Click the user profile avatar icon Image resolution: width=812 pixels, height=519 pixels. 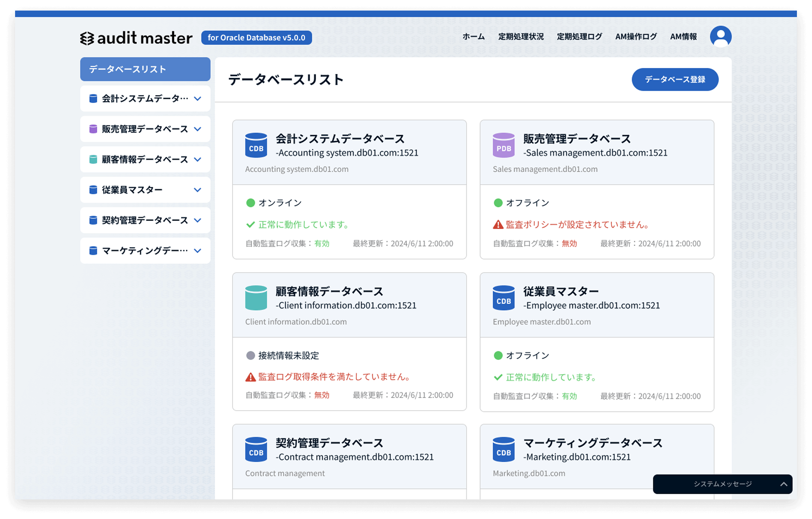(720, 37)
